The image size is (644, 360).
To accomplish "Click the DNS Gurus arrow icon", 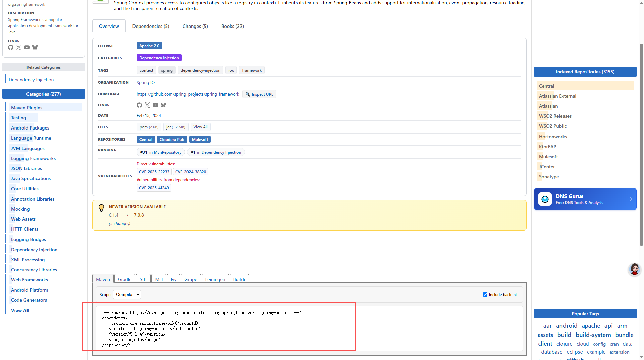I will click(630, 199).
